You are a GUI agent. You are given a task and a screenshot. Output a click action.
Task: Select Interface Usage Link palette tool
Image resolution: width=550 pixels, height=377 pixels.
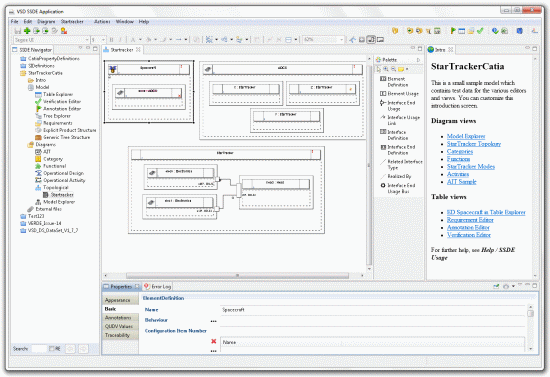tap(400, 120)
